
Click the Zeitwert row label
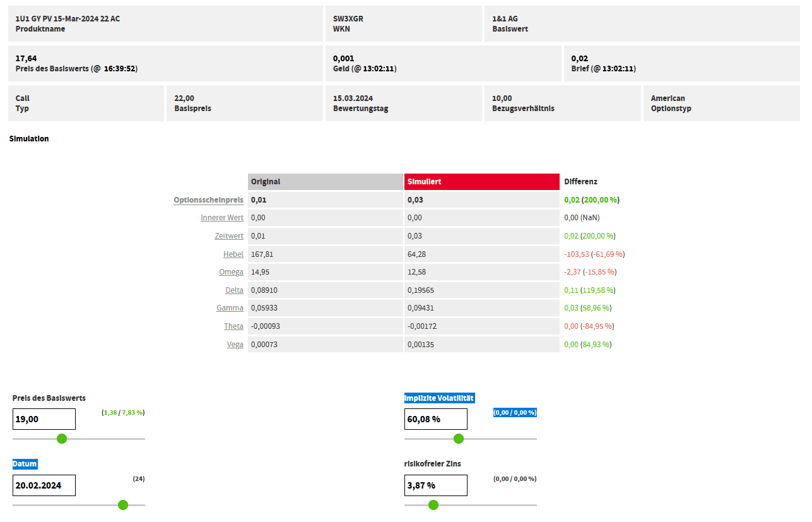228,236
